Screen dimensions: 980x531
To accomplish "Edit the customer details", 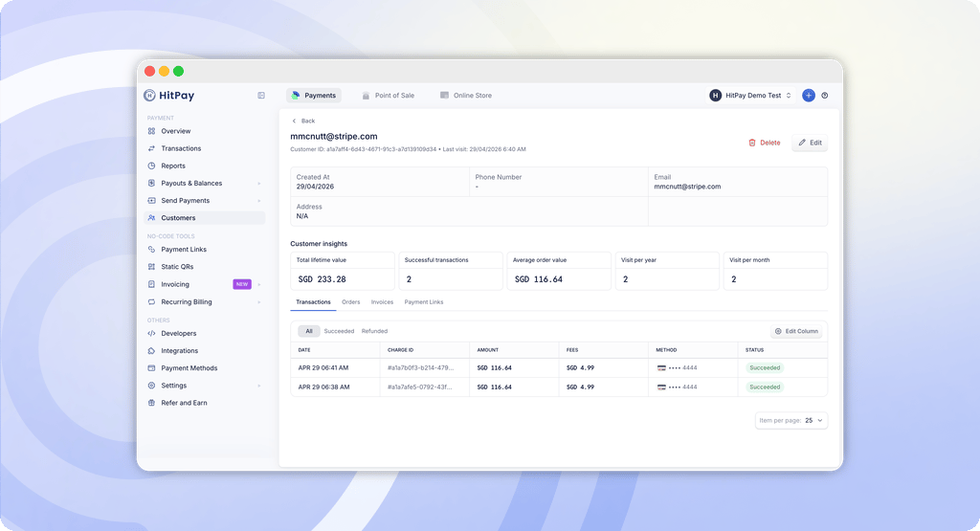I will coord(810,144).
